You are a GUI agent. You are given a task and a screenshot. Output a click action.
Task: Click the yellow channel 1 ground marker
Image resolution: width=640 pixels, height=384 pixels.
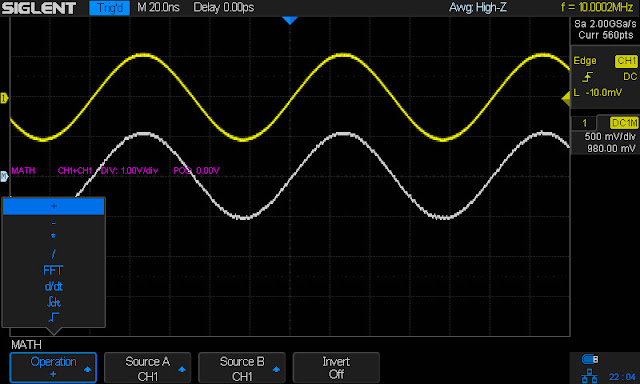4,98
